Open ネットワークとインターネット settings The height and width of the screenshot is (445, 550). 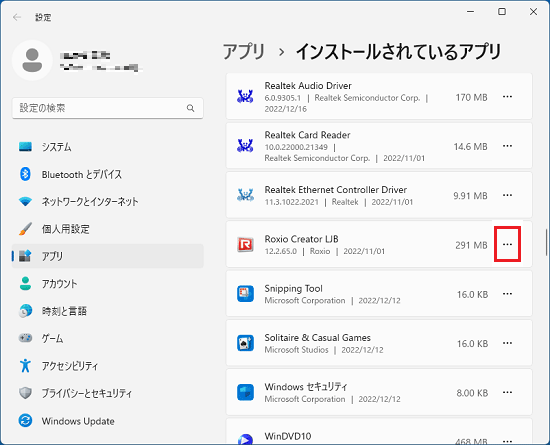[x=108, y=201]
